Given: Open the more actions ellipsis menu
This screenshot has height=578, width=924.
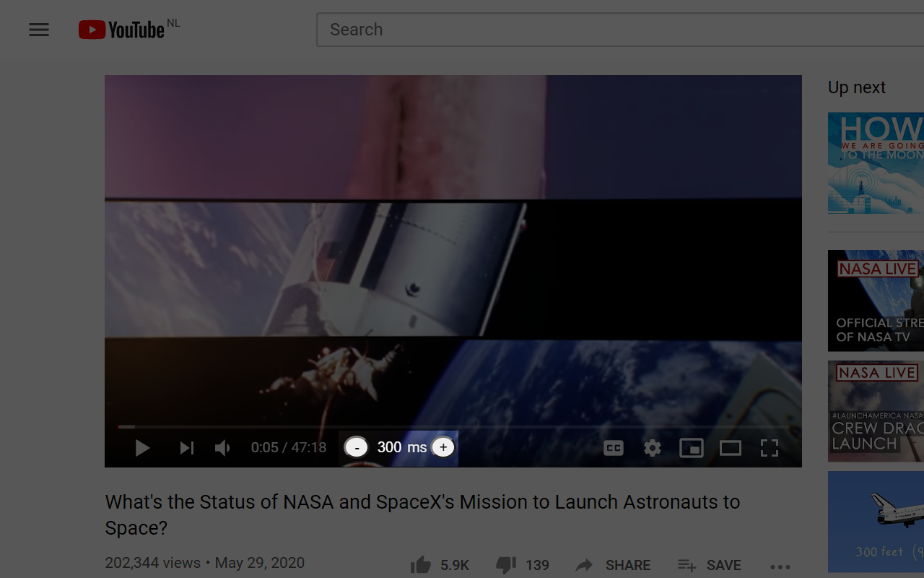Looking at the screenshot, I should (x=780, y=566).
